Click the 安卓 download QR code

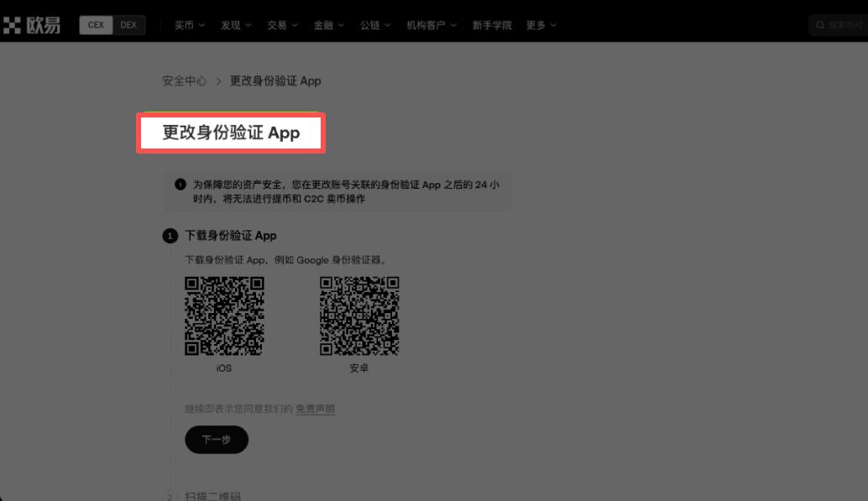pos(359,316)
